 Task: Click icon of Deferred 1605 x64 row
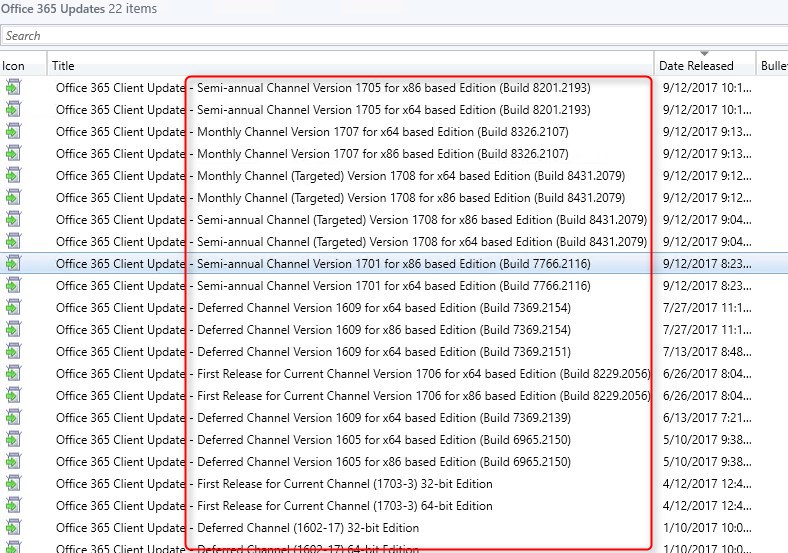click(x=13, y=439)
